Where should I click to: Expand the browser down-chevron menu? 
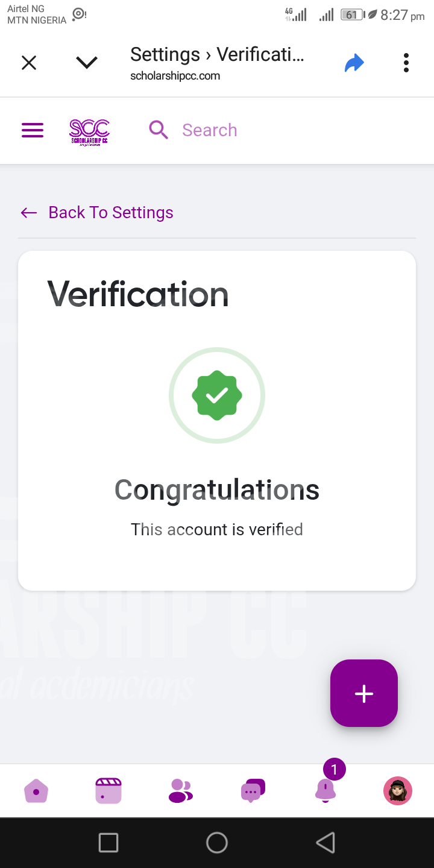87,63
